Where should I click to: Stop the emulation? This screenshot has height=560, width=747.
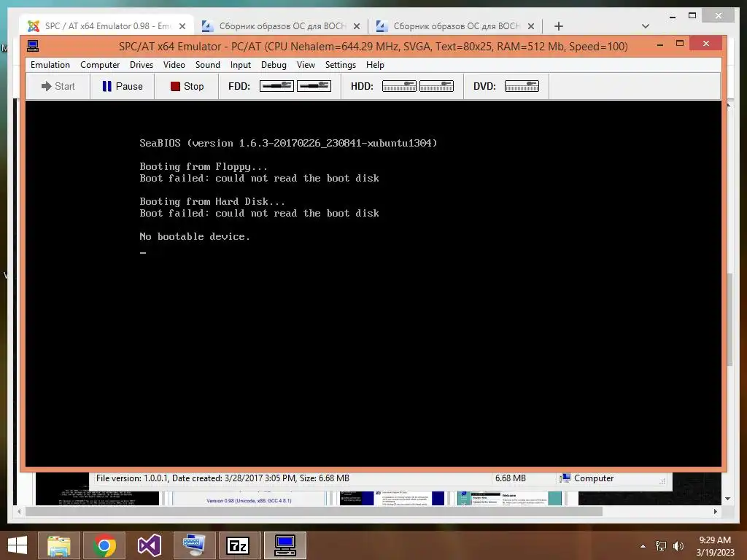(187, 86)
